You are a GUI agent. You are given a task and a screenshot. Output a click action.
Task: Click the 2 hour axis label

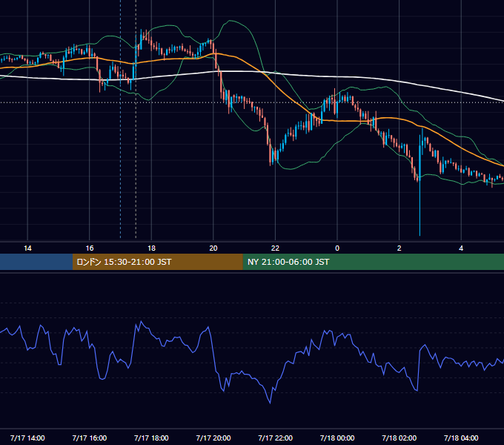point(399,248)
